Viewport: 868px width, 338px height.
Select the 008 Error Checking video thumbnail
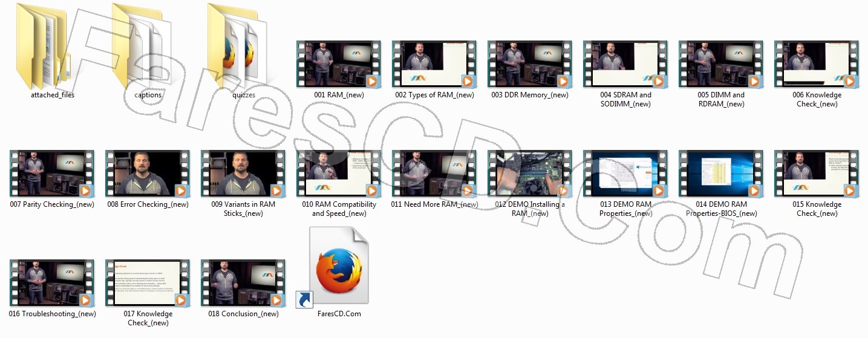point(148,174)
